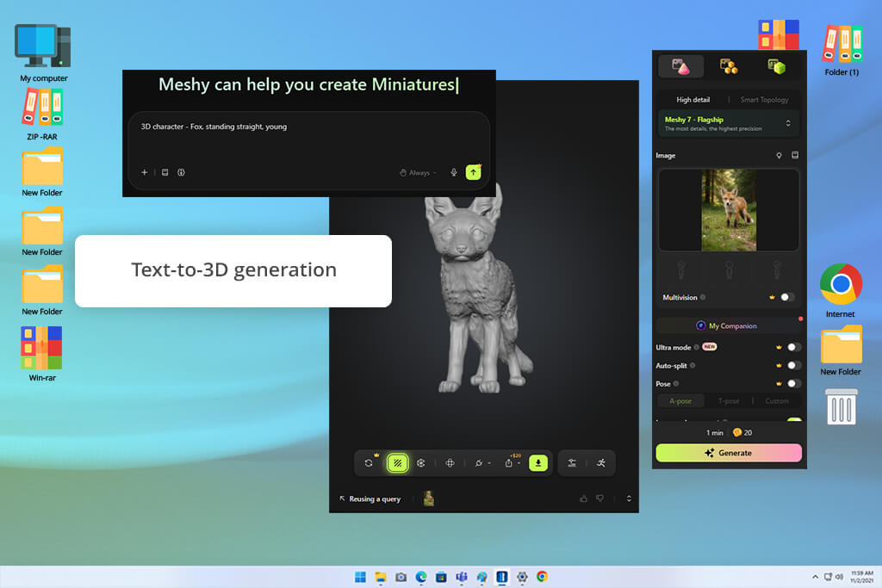This screenshot has height=588, width=882.
Task: Click the share/export icon with +$20 badge
Action: [508, 462]
